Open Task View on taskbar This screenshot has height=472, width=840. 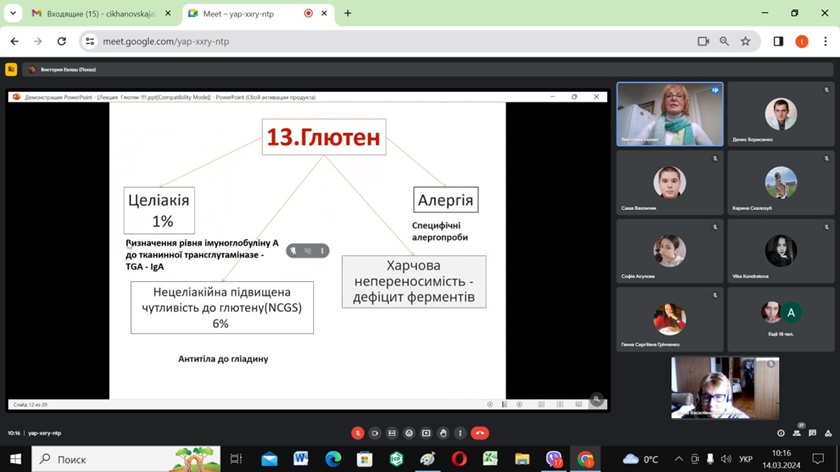click(236, 459)
